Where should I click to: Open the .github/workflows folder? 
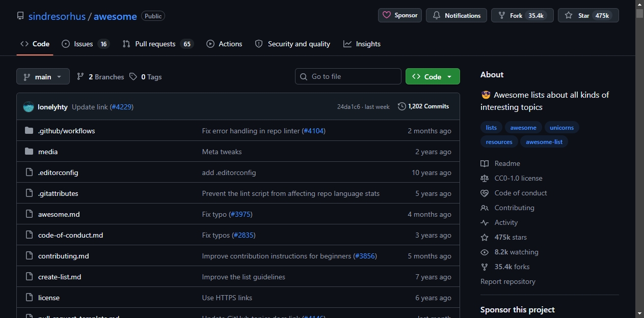tap(66, 131)
